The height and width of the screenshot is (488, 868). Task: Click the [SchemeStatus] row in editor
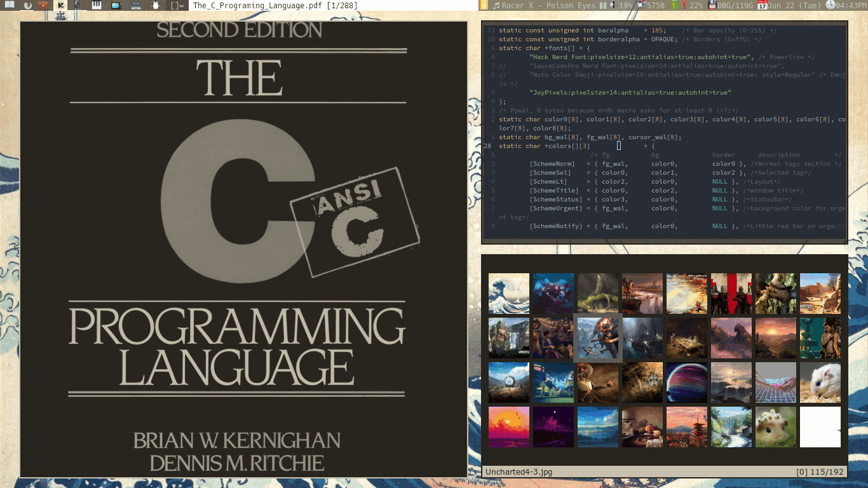(x=661, y=200)
